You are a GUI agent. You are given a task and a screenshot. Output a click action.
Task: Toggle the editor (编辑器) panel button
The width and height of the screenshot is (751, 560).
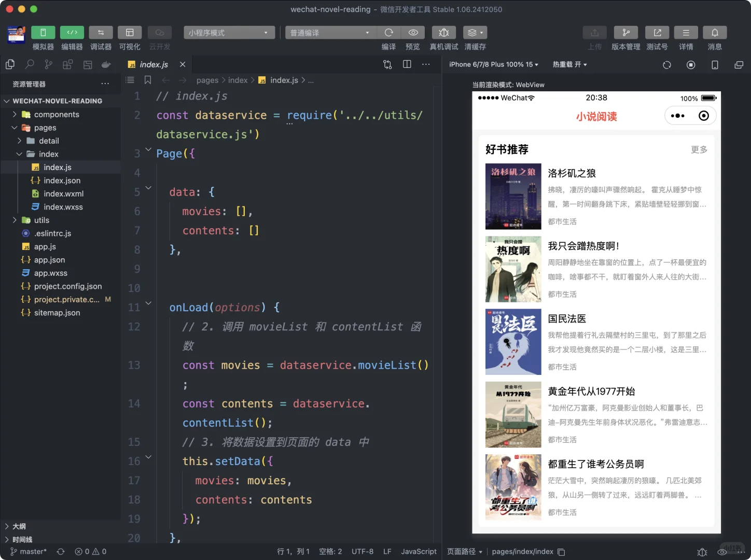click(72, 33)
